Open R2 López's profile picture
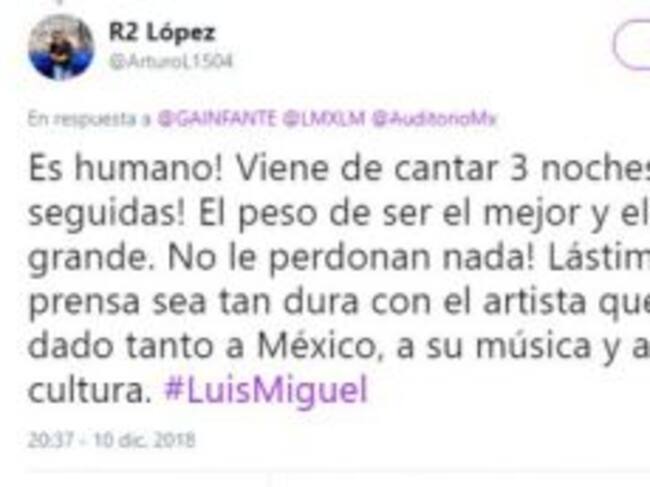This screenshot has height=487, width=650. tap(61, 47)
